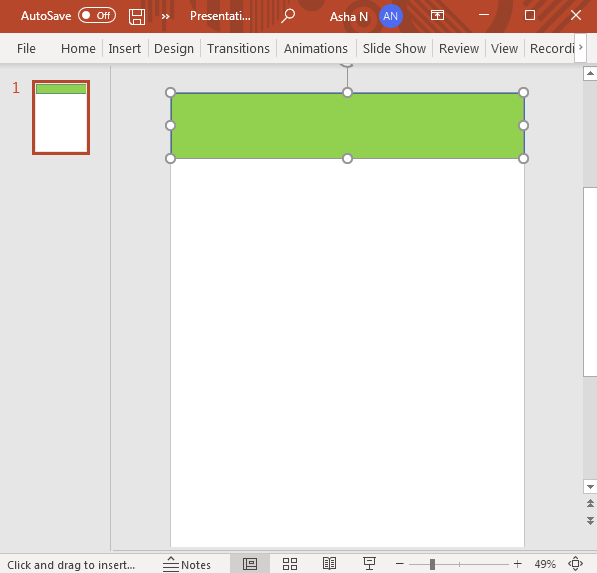Open Reading View icon

[x=329, y=564]
